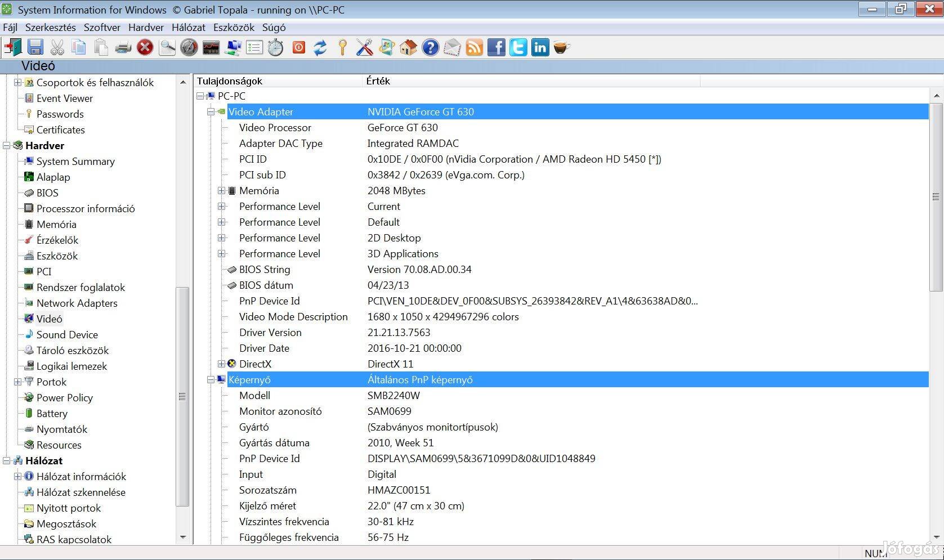Viewport: 944px width, 560px height.
Task: Select System Summary in tree
Action: pos(75,161)
